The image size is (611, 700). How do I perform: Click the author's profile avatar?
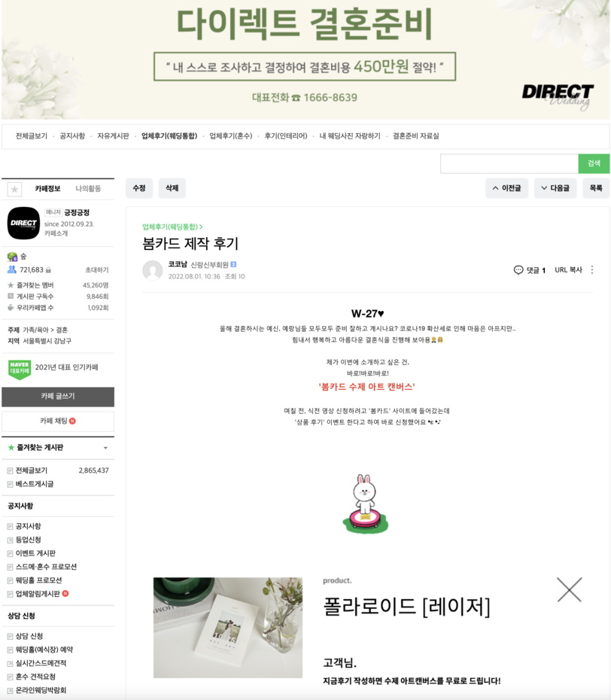pos(152,270)
